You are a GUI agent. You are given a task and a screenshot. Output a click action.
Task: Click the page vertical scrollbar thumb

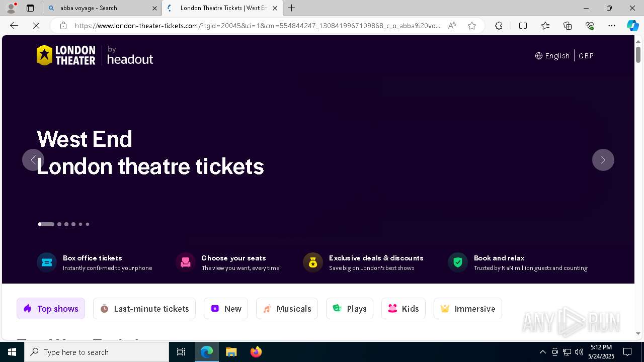638,54
